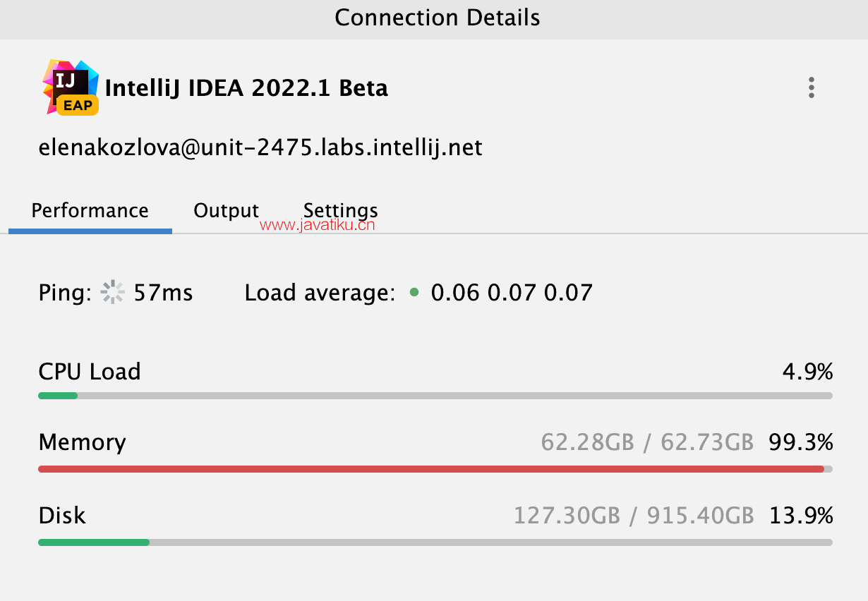Screen dimensions: 868x601
Task: Click the IntelliJ IDEA 2022.1 Beta title
Action: pyautogui.click(x=246, y=88)
